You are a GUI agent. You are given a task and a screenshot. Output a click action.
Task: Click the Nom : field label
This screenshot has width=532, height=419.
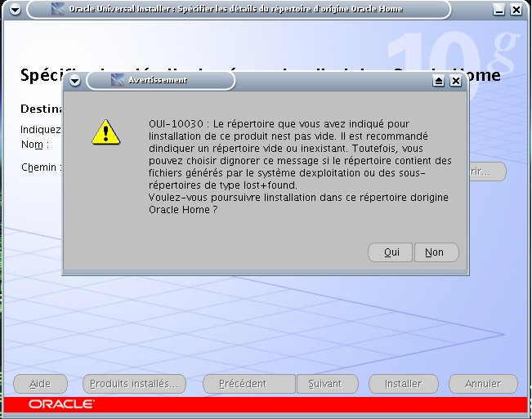35,145
